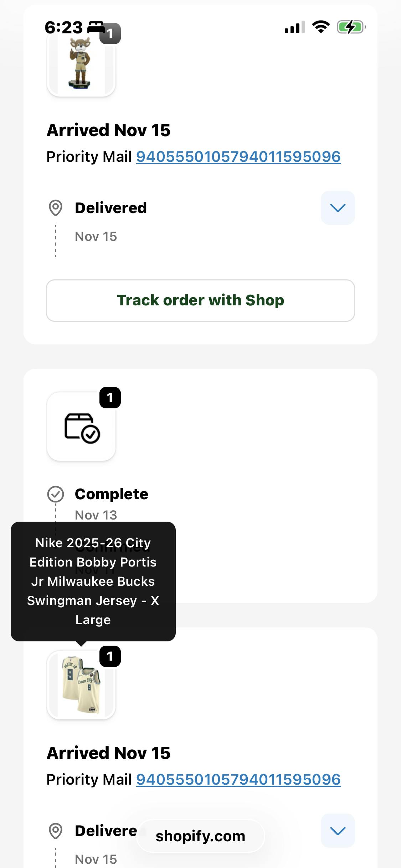Screen dimensions: 401x868
Task: Tap the Nike jersey product name tooltip
Action: pyautogui.click(x=93, y=581)
